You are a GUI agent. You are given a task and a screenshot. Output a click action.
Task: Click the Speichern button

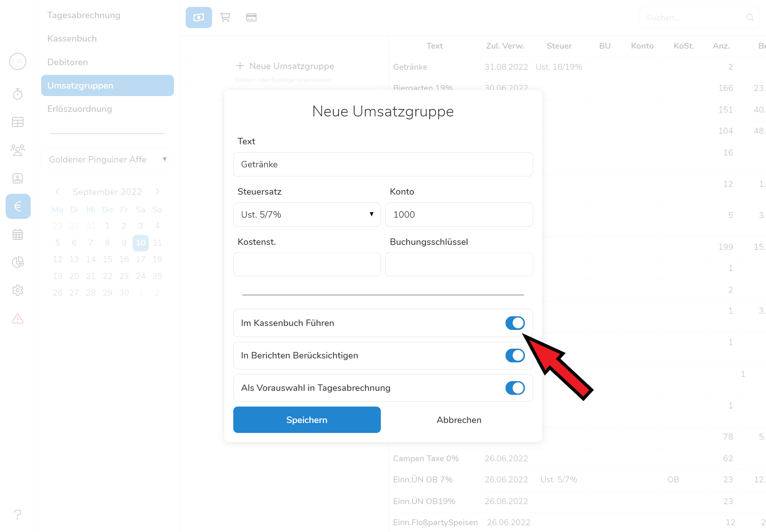point(306,420)
